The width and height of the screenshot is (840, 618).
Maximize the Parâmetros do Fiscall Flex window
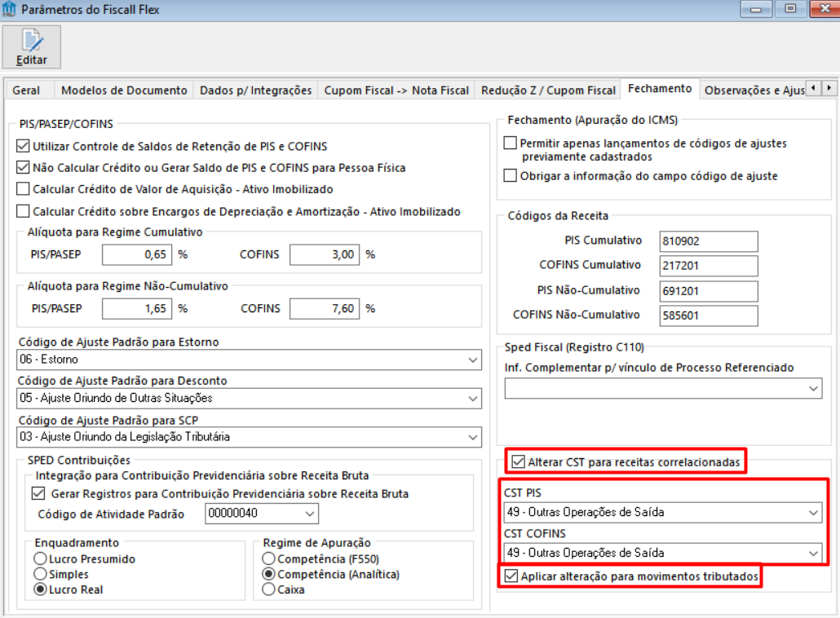pyautogui.click(x=790, y=9)
